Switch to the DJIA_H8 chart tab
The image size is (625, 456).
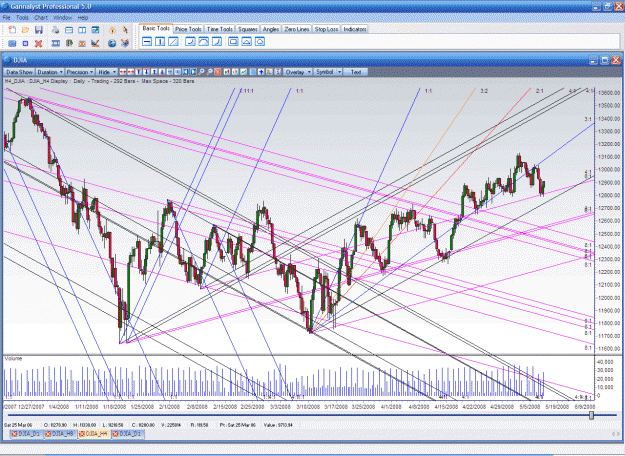pos(63,434)
